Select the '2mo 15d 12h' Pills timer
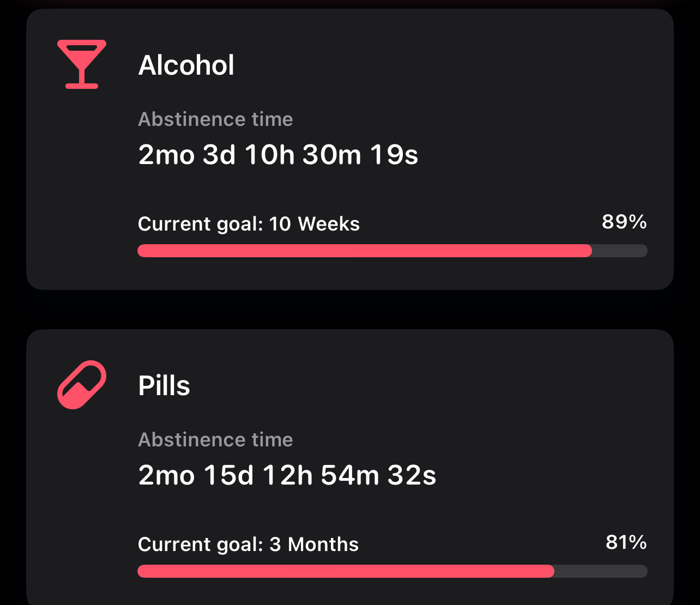 225,476
